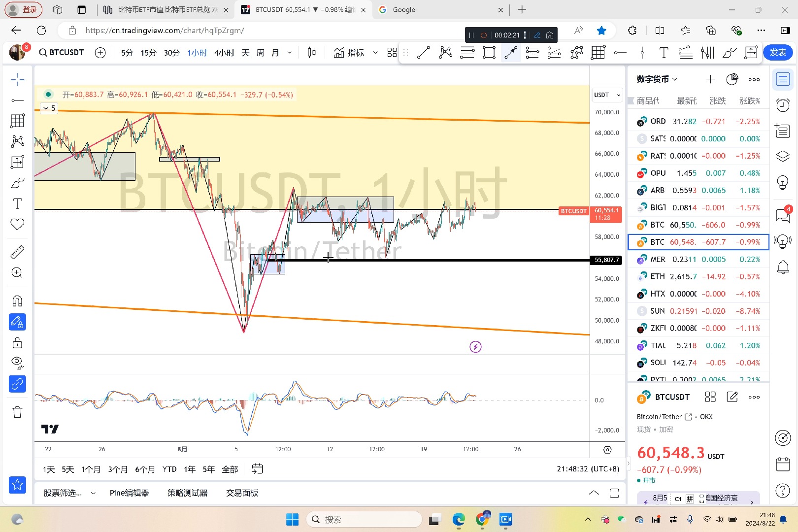The height and width of the screenshot is (532, 798).
Task: Open notifications bell in right sidebar
Action: click(783, 267)
